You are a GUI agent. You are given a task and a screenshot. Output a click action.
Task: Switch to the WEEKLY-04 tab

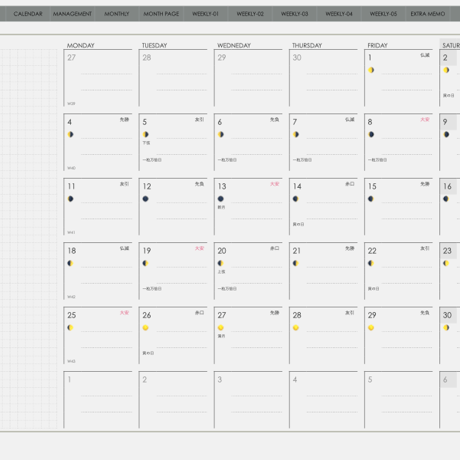pyautogui.click(x=339, y=14)
